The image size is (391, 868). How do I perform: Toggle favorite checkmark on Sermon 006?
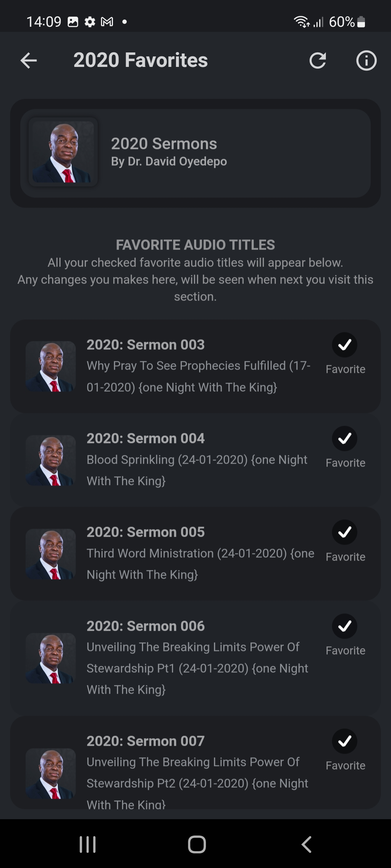pos(344,626)
